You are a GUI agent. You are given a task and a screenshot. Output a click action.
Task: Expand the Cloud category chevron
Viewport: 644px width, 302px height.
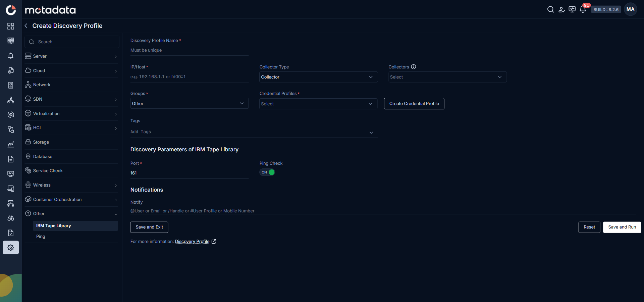point(116,71)
